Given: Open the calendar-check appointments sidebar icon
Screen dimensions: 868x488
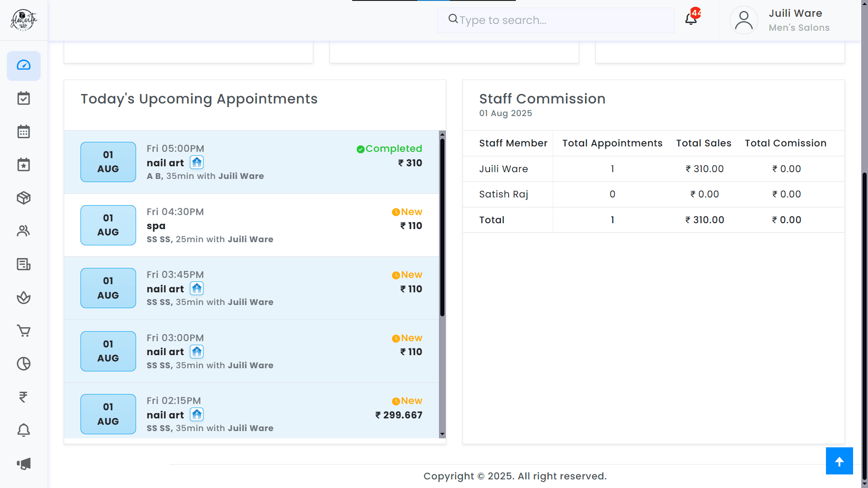Looking at the screenshot, I should coord(24,99).
